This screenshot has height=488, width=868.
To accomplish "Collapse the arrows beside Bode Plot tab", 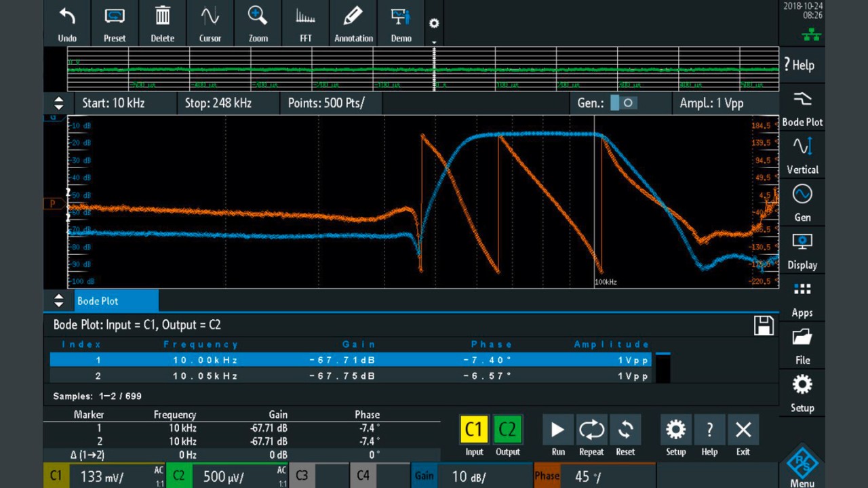I will pyautogui.click(x=59, y=301).
